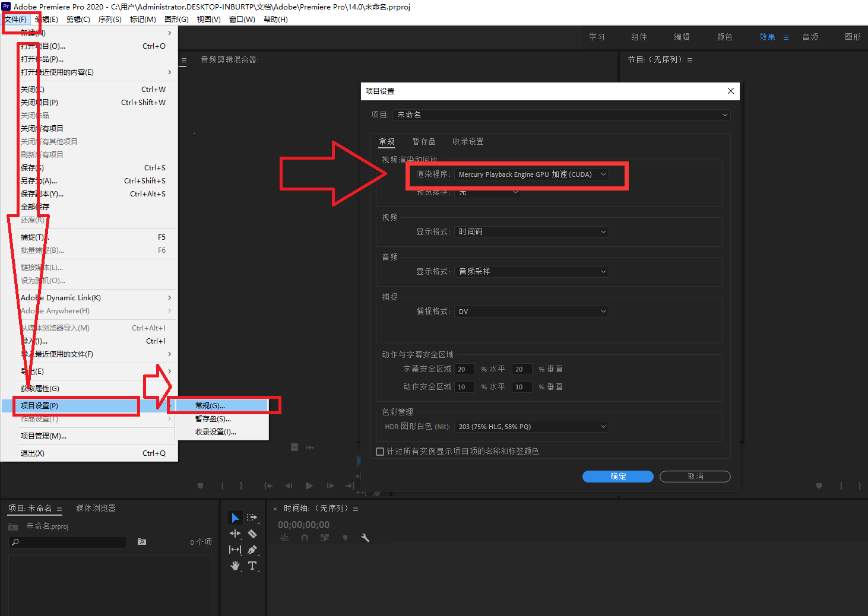Choose 项目管理(M)... from the File menu
This screenshot has width=868, height=616.
pos(89,436)
